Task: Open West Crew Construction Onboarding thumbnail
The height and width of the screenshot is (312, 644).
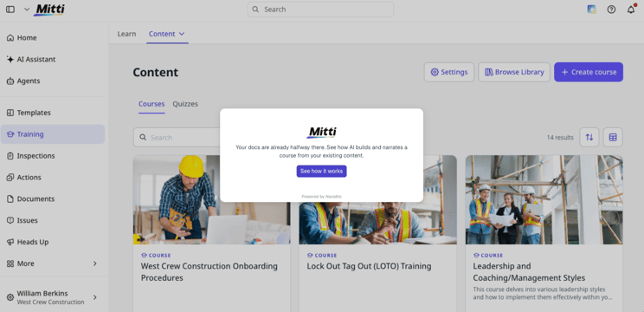Action: tap(211, 200)
